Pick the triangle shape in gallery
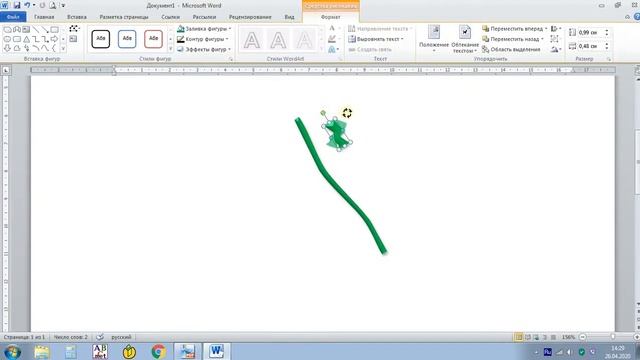The width and height of the screenshot is (640, 360). (x=27, y=39)
